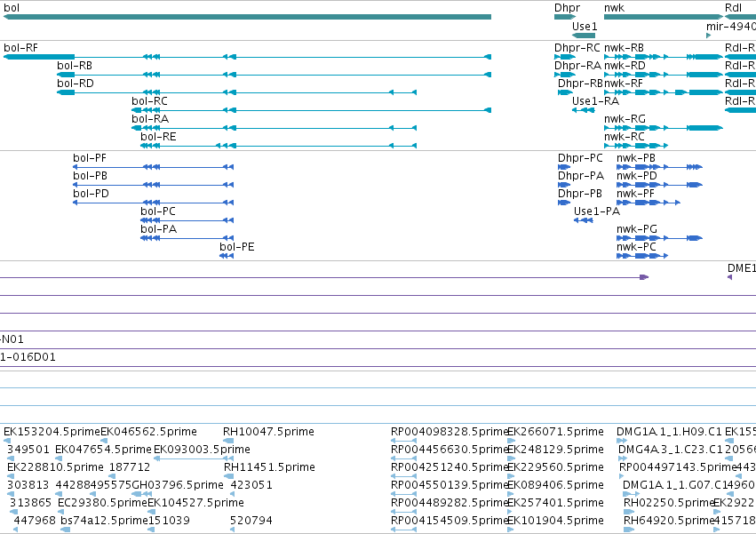756x534 pixels.
Task: Click the Dhpr-RA transcript label
Action: point(577,66)
